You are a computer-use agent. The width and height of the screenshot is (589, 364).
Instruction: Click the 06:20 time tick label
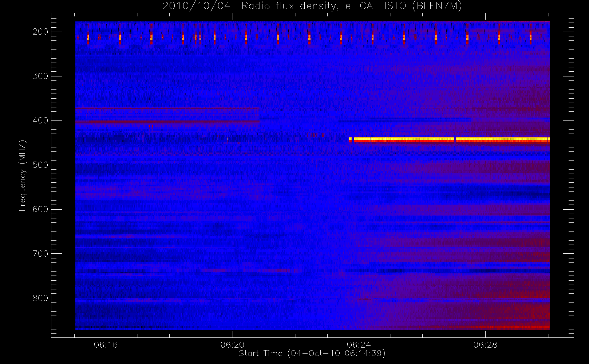click(232, 345)
